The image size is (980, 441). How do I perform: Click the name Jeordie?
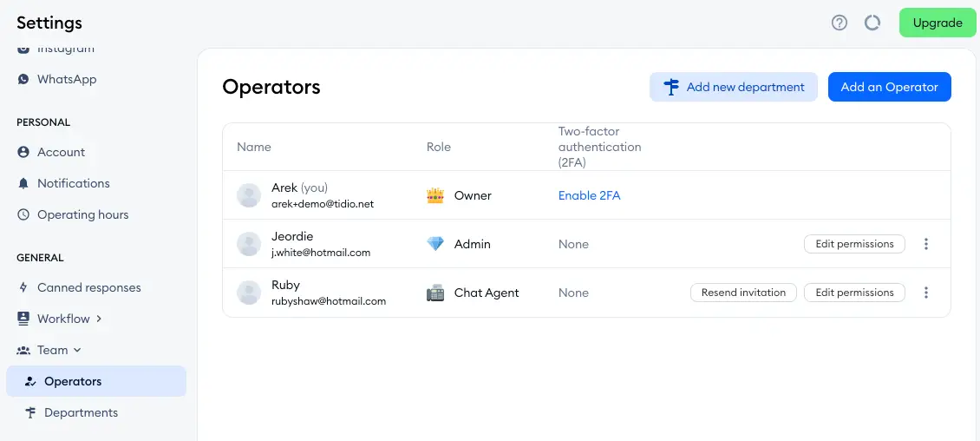[292, 236]
